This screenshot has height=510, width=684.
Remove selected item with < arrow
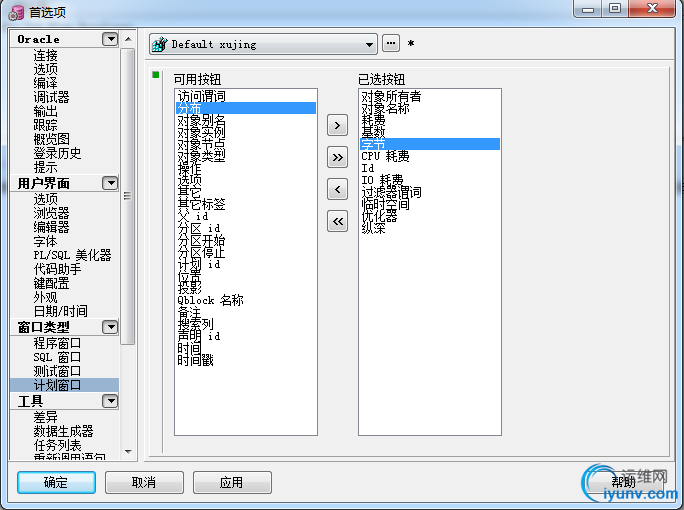point(337,189)
